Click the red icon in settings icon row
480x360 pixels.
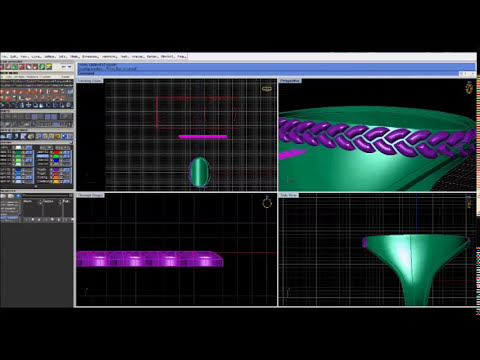[57, 136]
